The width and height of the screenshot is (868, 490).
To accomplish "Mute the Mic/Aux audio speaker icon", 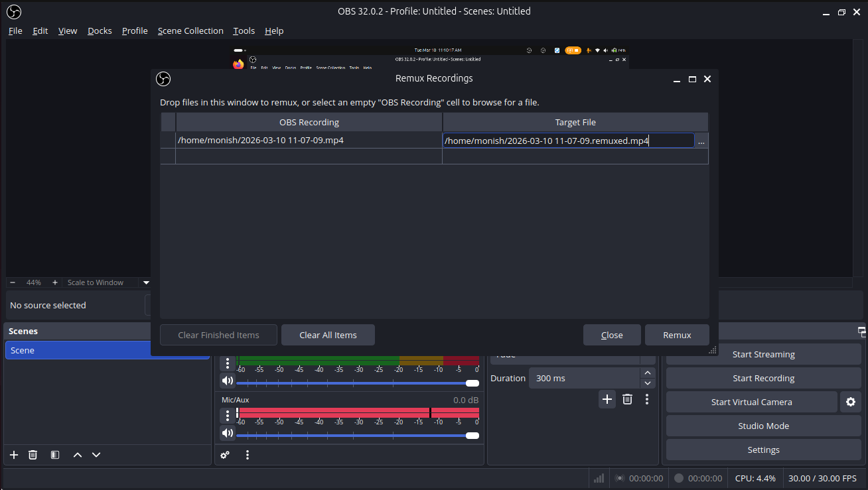I will click(x=228, y=433).
